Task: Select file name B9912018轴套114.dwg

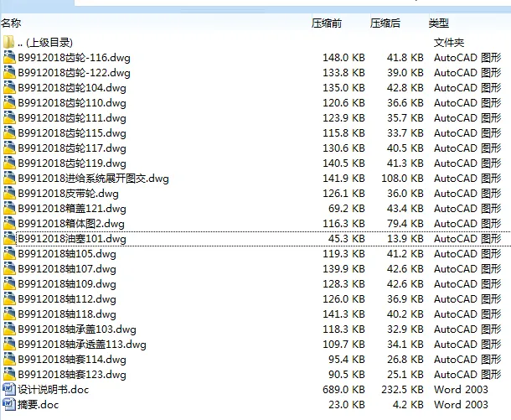Action: point(72,360)
